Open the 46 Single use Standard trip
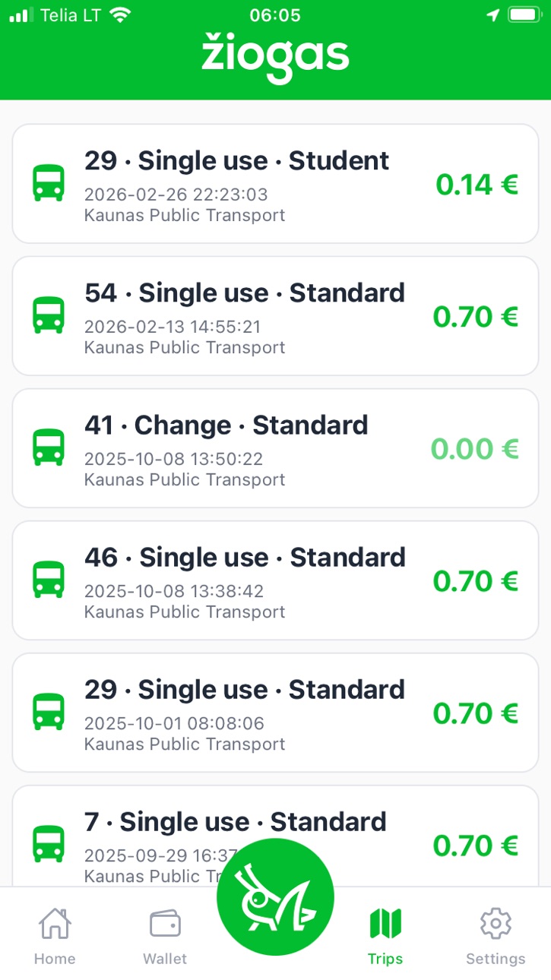This screenshot has width=551, height=980. [x=275, y=580]
